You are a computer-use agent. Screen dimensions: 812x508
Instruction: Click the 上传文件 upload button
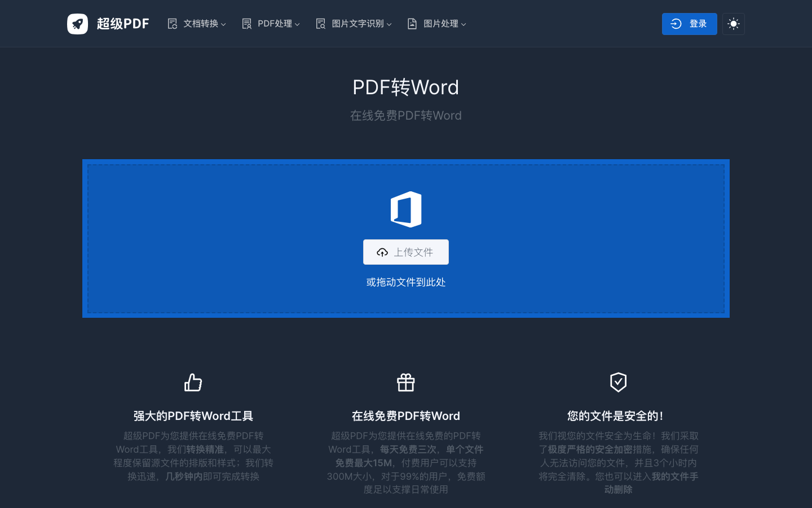point(406,252)
